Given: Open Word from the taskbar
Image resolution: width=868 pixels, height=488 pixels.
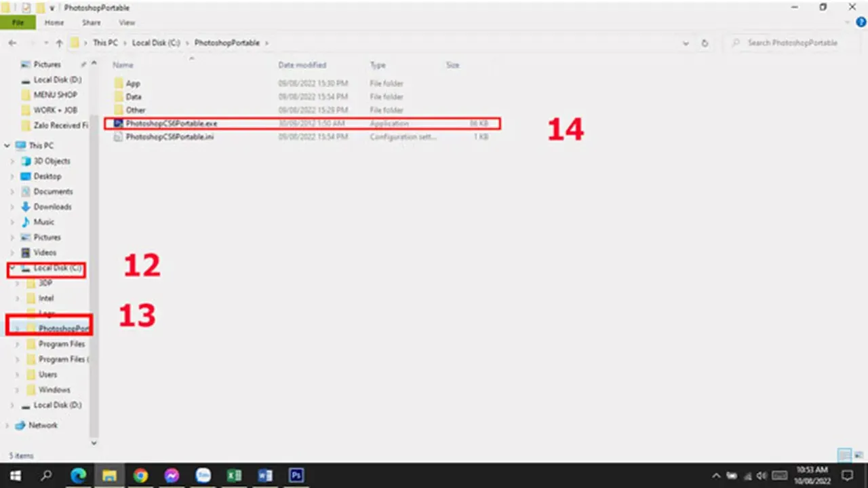Looking at the screenshot, I should [265, 476].
